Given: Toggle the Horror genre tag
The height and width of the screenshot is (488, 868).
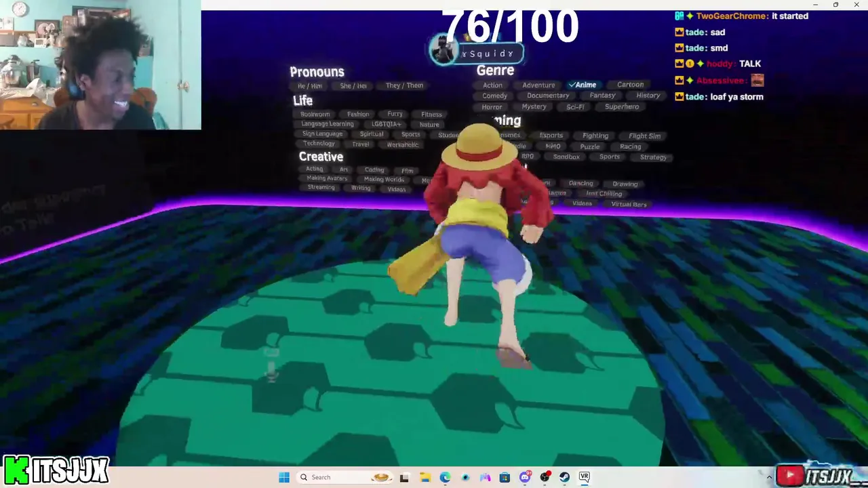Looking at the screenshot, I should 492,107.
